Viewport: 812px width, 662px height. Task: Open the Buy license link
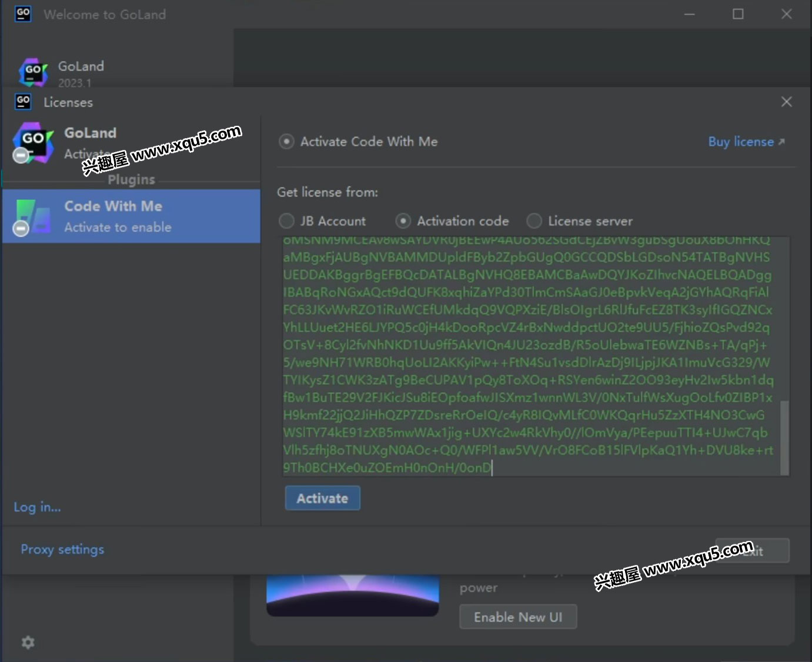point(746,142)
